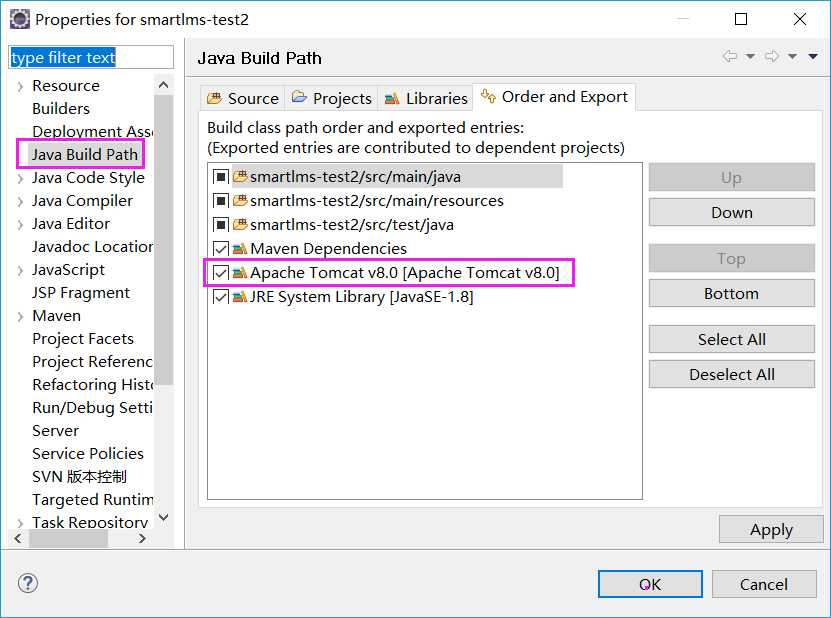Click the Maven Dependencies library icon

pos(240,249)
